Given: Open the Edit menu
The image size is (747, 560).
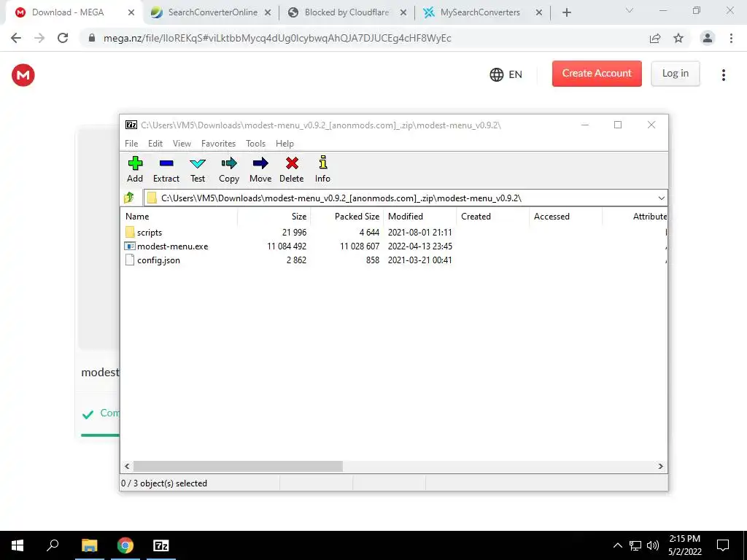Looking at the screenshot, I should tap(155, 144).
